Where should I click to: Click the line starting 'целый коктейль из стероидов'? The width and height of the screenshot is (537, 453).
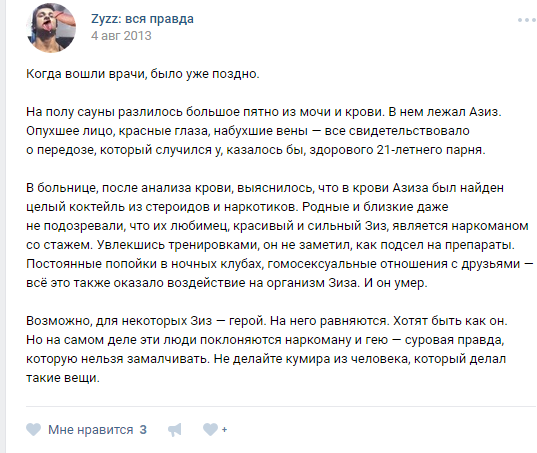tap(237, 207)
